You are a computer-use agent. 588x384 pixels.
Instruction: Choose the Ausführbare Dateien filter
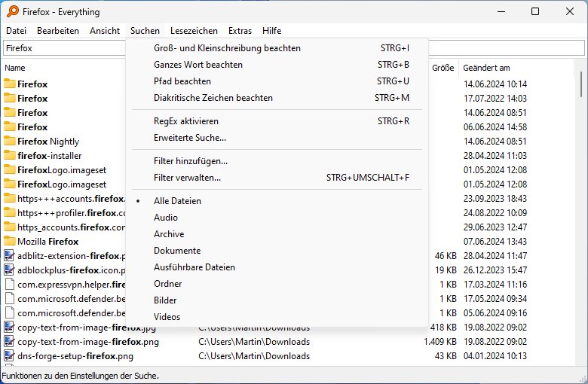tap(194, 267)
